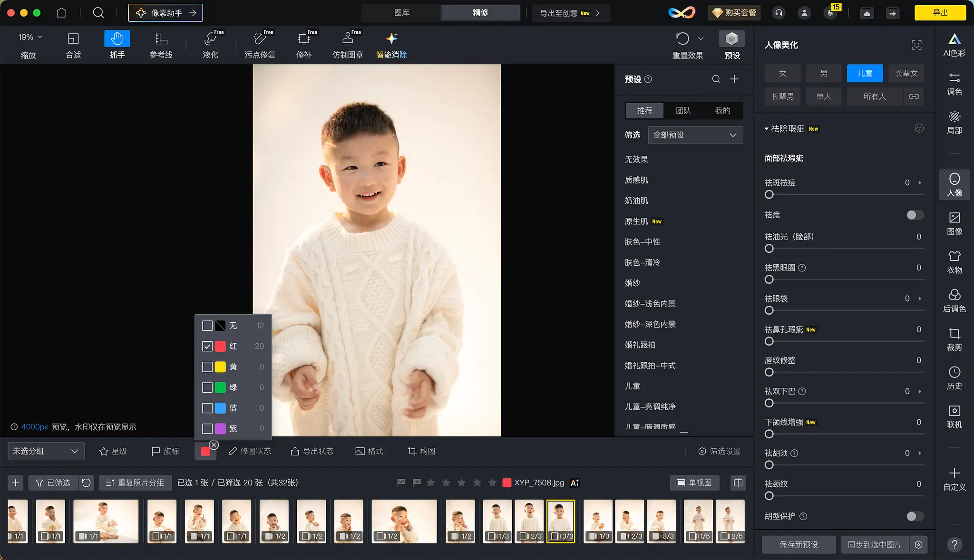Select the 液化 (Liquify) tool
This screenshot has height=560, width=974.
(x=210, y=44)
